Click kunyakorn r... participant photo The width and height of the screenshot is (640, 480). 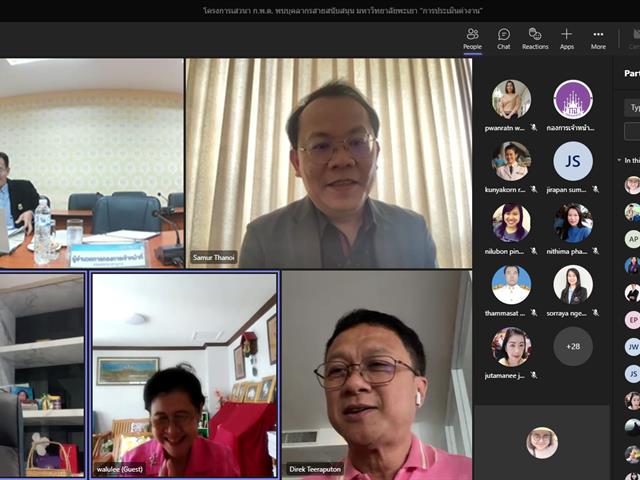511,161
